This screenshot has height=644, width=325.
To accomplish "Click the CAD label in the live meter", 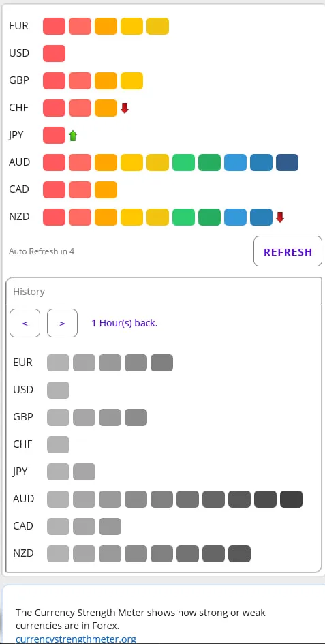I will pos(19,189).
